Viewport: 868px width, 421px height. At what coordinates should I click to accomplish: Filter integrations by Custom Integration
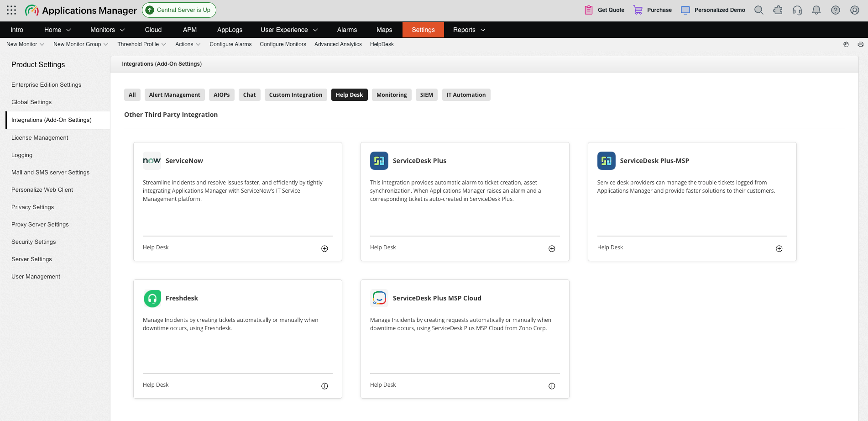tap(296, 95)
